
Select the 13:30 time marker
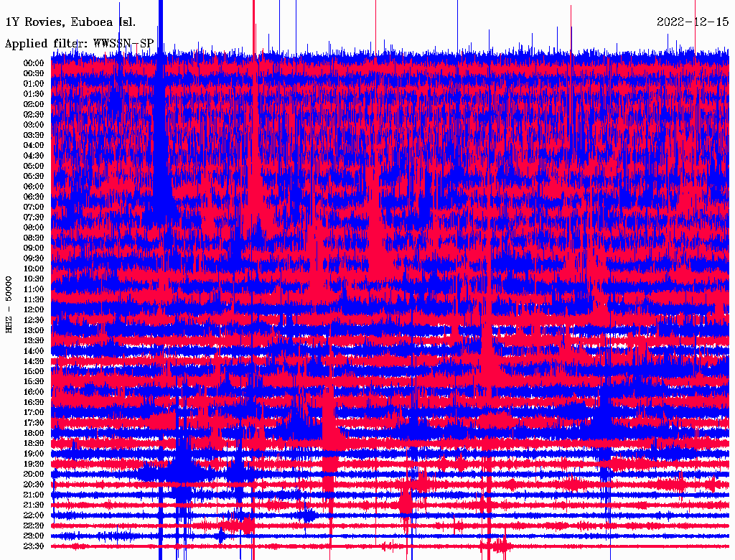(34, 340)
